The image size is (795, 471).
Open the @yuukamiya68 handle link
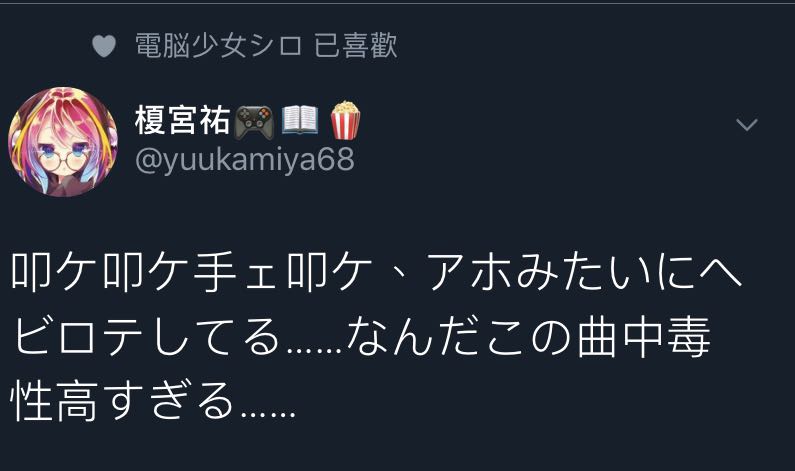[x=244, y=160]
